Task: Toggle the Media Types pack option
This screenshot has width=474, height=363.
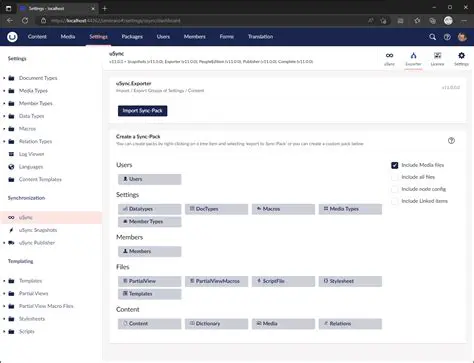Action: point(350,209)
